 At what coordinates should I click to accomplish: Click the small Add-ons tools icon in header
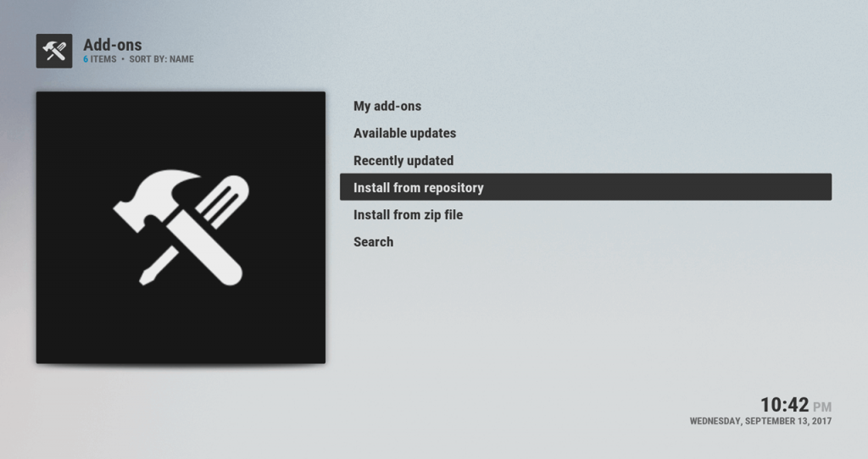point(54,51)
